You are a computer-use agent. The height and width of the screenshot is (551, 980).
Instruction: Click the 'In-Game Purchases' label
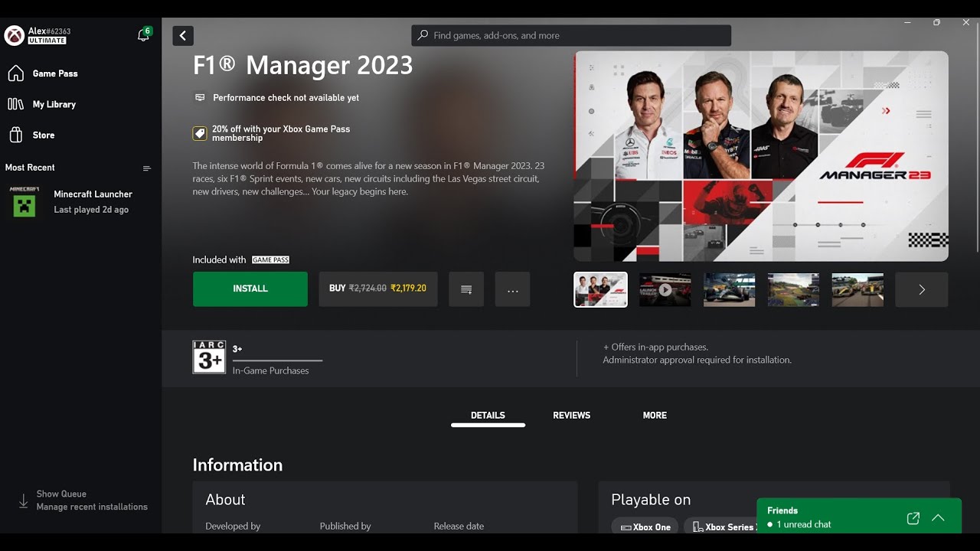(x=271, y=370)
